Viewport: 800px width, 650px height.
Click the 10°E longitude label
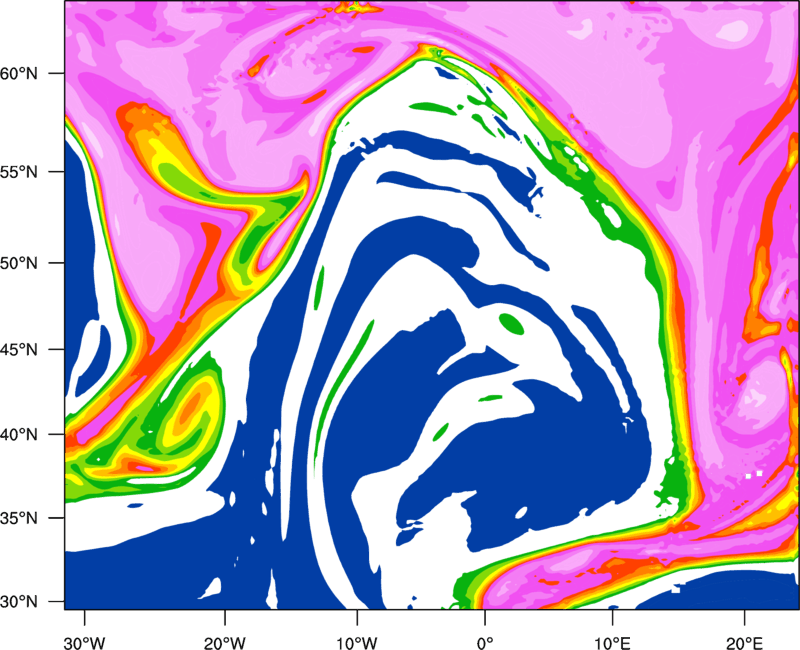[x=612, y=642]
